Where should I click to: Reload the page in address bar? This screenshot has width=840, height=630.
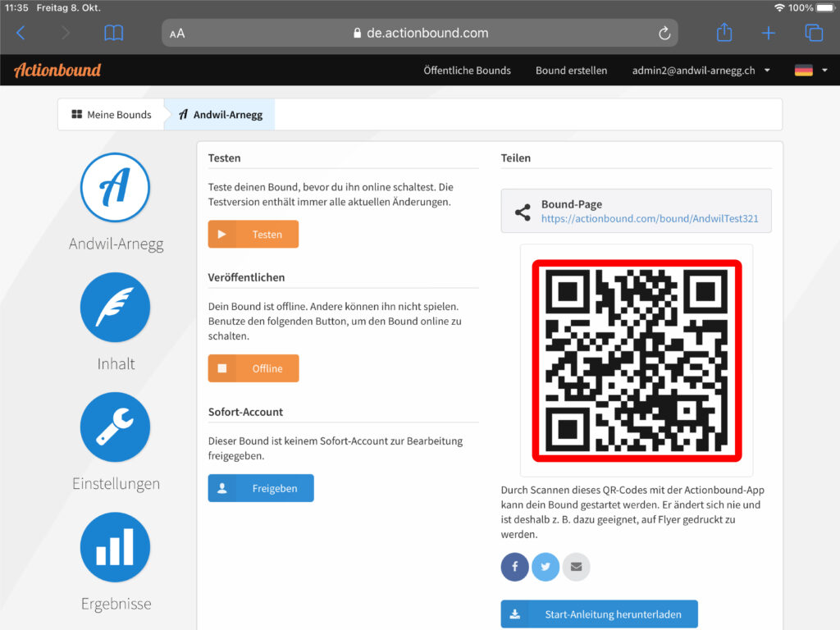(x=664, y=34)
